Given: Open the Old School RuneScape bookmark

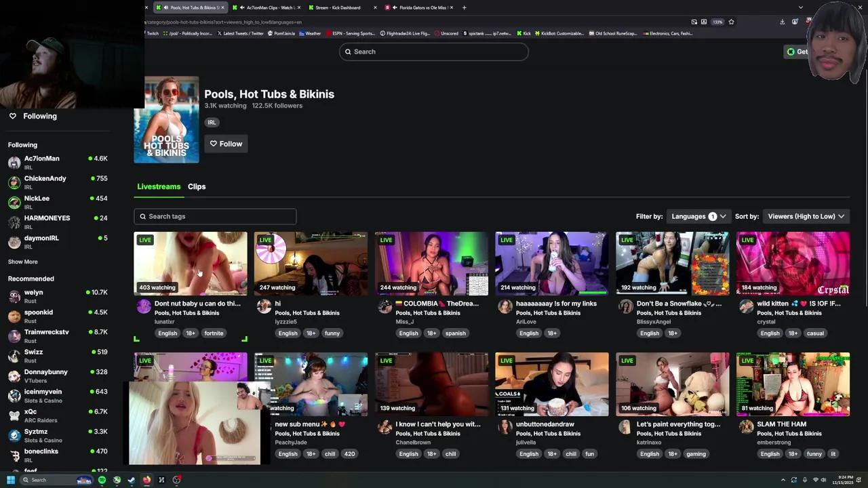Looking at the screenshot, I should pos(613,33).
